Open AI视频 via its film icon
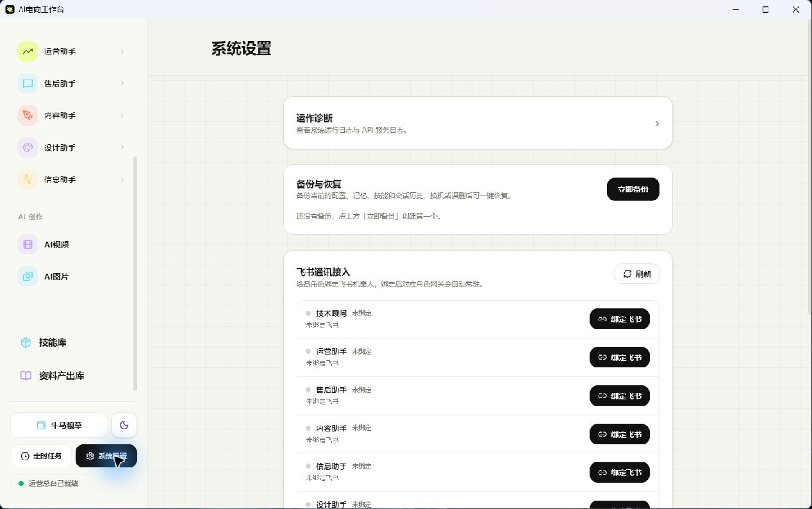 click(28, 244)
